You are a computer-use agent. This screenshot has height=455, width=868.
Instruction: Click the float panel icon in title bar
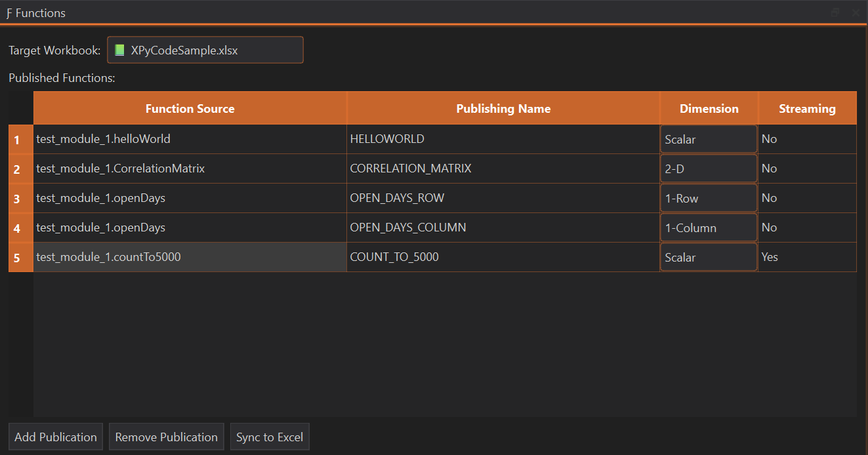pos(835,12)
